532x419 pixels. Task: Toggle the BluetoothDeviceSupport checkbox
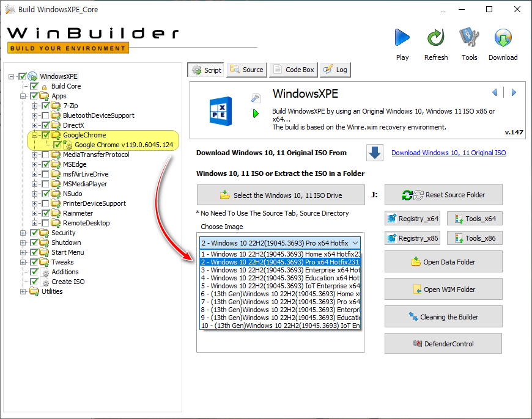[45, 115]
